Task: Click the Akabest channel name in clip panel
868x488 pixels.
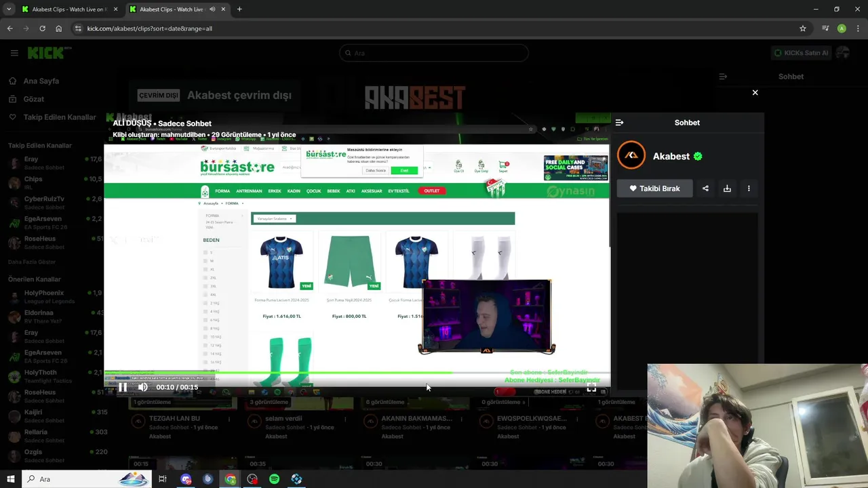Action: [x=671, y=156]
